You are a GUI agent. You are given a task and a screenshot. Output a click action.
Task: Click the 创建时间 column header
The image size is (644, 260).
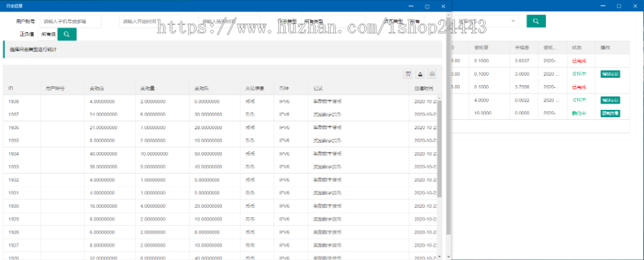pyautogui.click(x=423, y=88)
